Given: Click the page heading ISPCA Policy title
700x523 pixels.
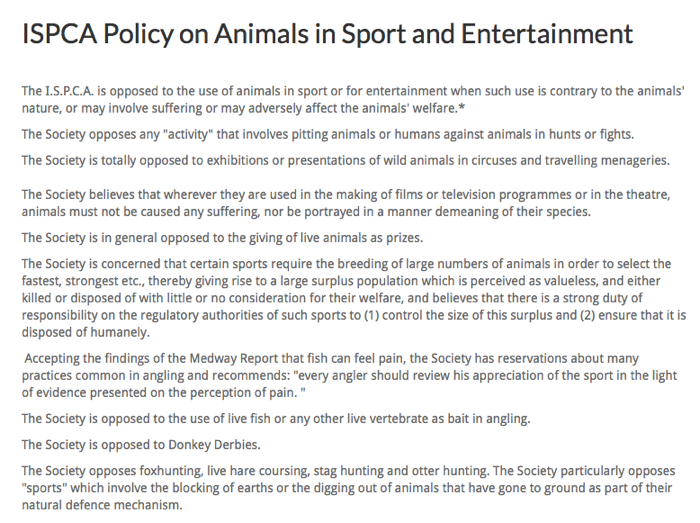Looking at the screenshot, I should point(327,34).
